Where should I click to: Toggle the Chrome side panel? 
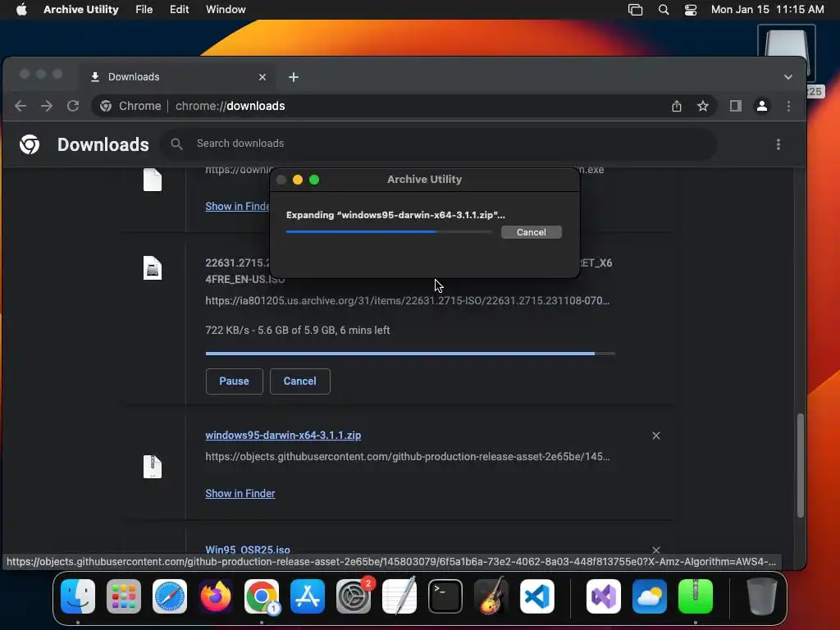coord(736,106)
